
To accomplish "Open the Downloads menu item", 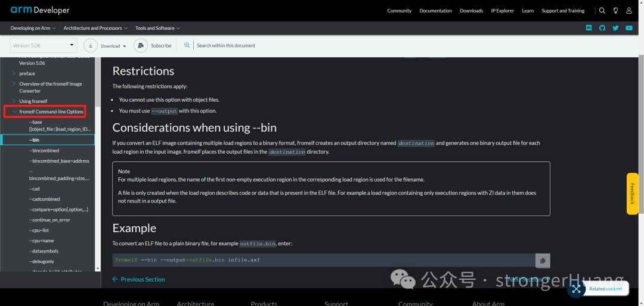I will click(x=471, y=11).
